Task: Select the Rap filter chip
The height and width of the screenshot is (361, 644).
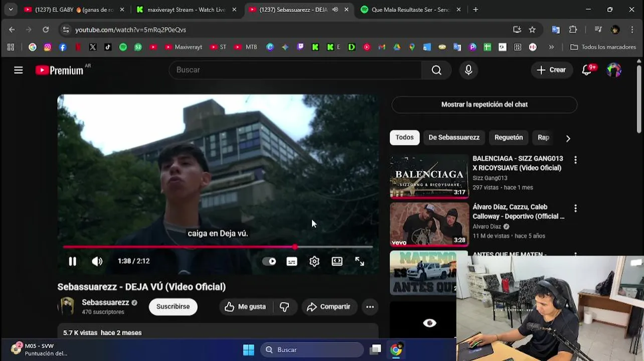Action: coord(543,137)
